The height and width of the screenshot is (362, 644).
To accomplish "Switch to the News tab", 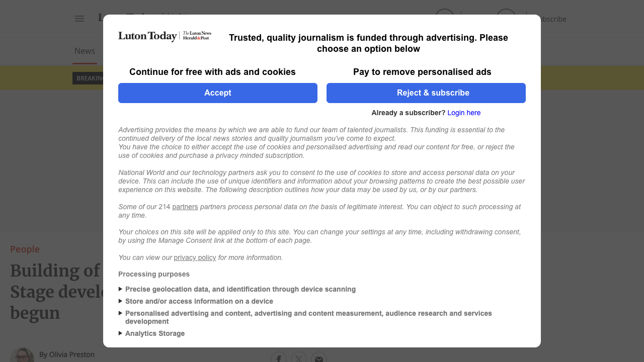I will (85, 51).
